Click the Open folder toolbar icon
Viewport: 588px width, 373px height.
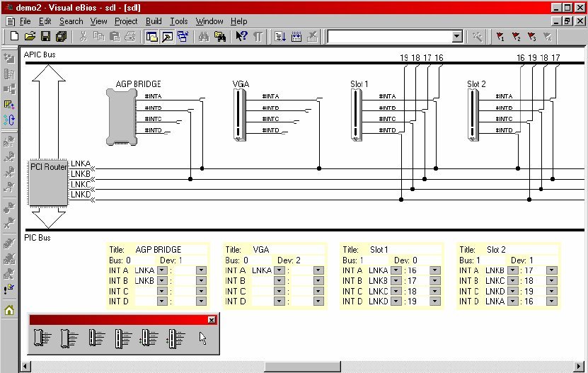tap(30, 36)
